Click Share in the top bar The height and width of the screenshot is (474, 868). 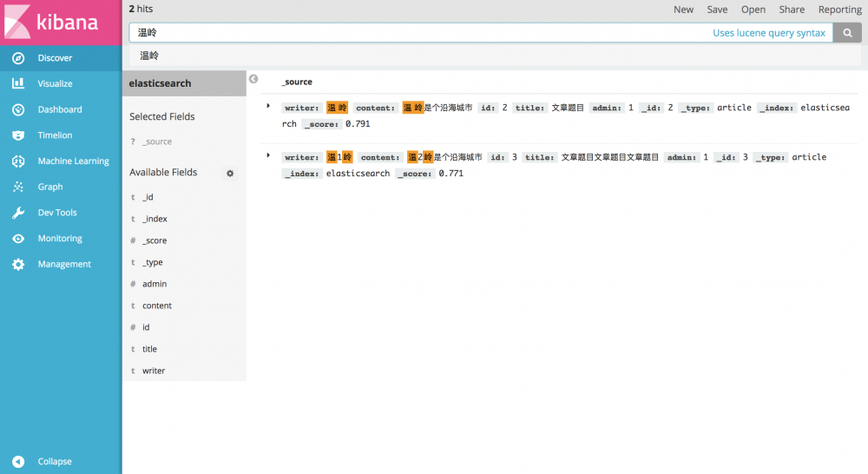click(x=792, y=10)
